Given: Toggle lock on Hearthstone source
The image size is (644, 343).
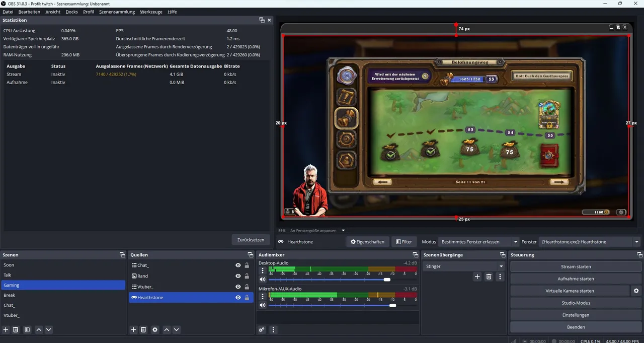Looking at the screenshot, I should coord(247,298).
